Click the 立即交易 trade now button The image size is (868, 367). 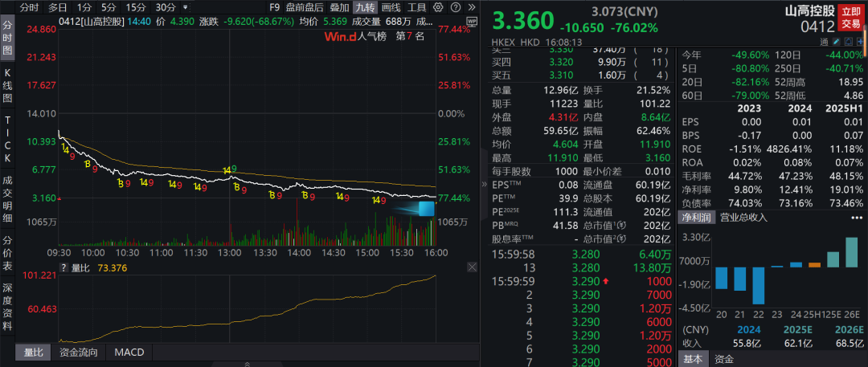[x=851, y=17]
